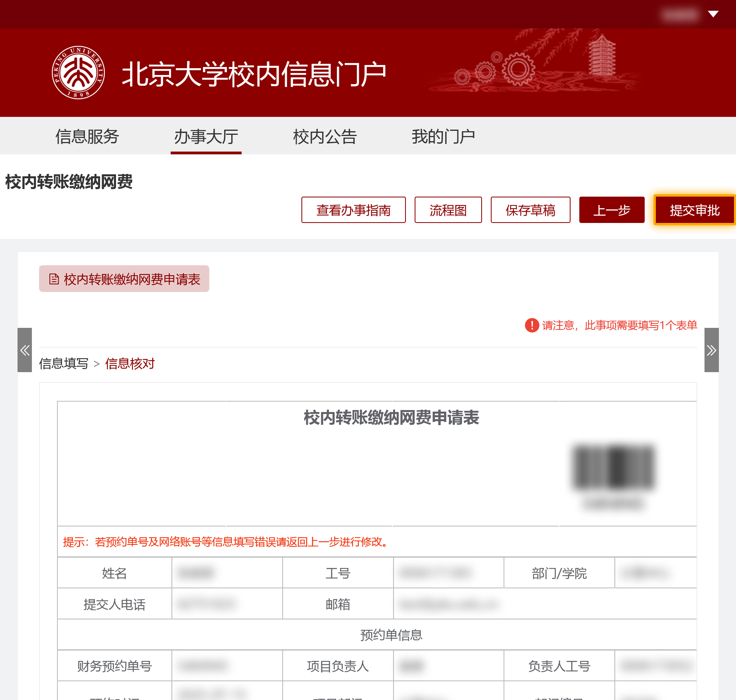
Task: Switch to the 办事大厅 tab
Action: 206,136
